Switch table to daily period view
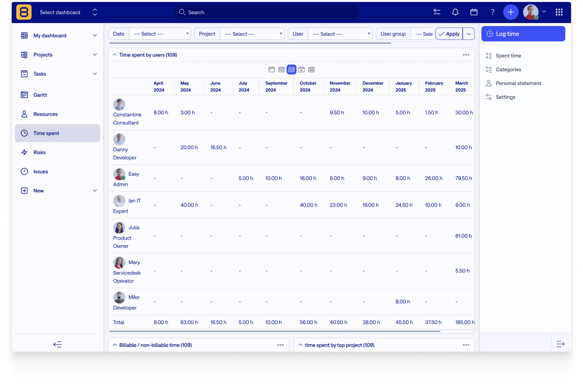Screen dimensions: 583x392 pyautogui.click(x=271, y=70)
